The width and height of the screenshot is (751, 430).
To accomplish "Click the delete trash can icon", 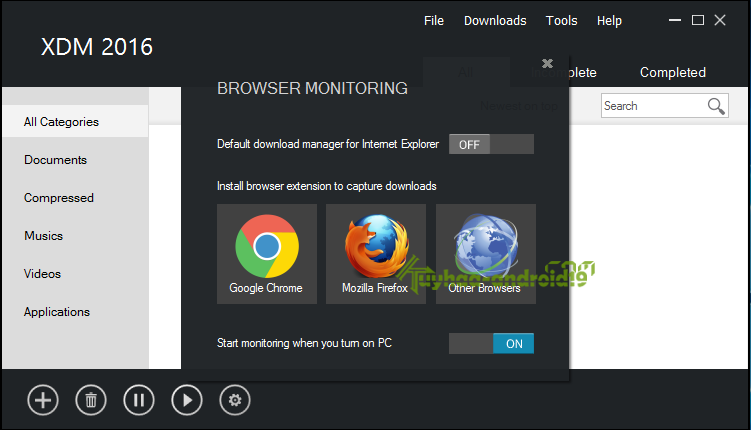I will (91, 400).
